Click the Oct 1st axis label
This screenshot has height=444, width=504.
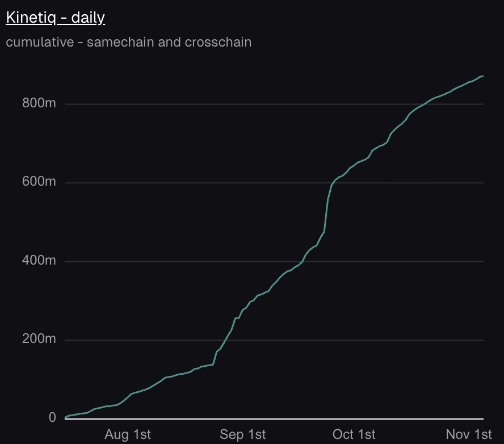coord(354,434)
